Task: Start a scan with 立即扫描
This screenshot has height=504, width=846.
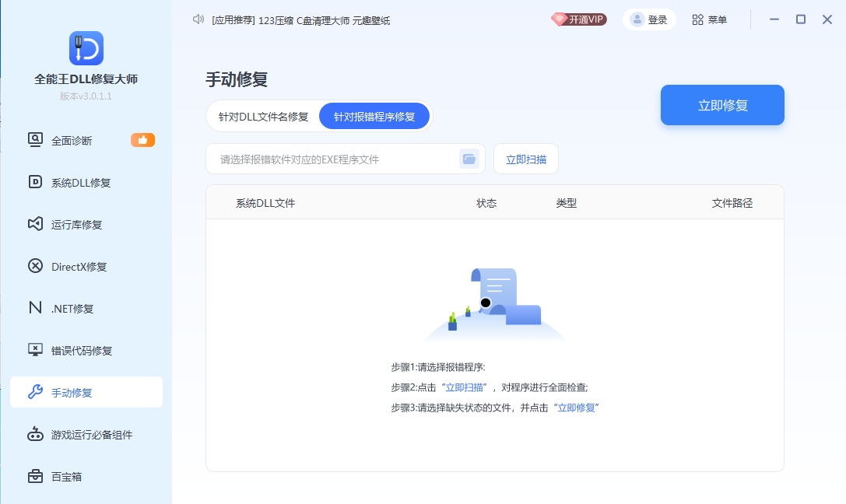Action: pos(526,159)
